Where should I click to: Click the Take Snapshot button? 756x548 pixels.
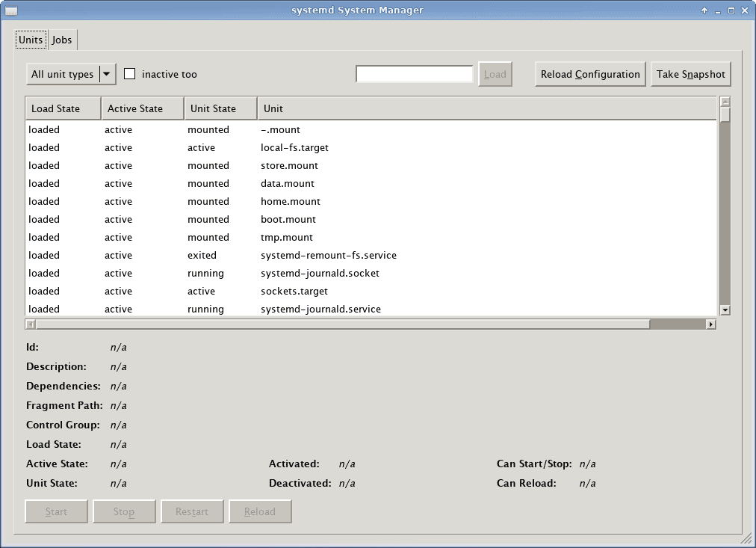point(691,74)
